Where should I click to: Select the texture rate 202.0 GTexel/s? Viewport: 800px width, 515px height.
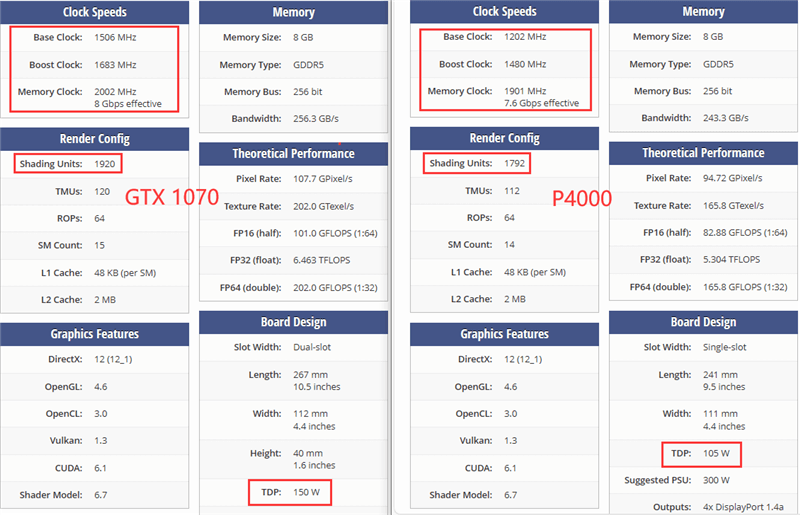[323, 206]
